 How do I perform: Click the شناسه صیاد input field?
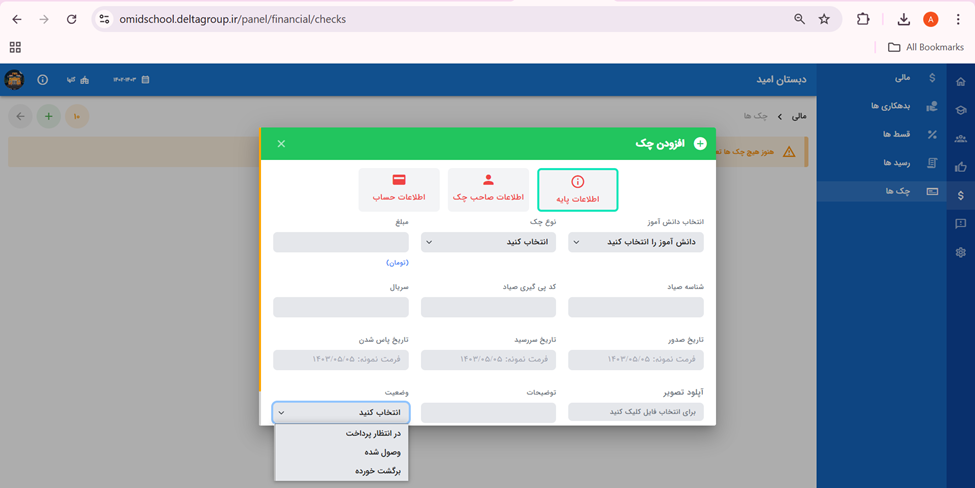coord(635,307)
